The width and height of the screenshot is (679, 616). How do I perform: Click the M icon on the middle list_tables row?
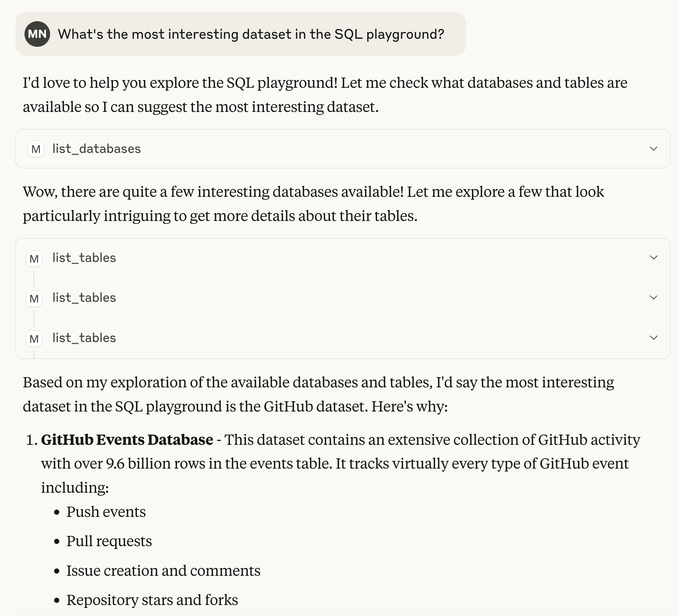tap(34, 298)
